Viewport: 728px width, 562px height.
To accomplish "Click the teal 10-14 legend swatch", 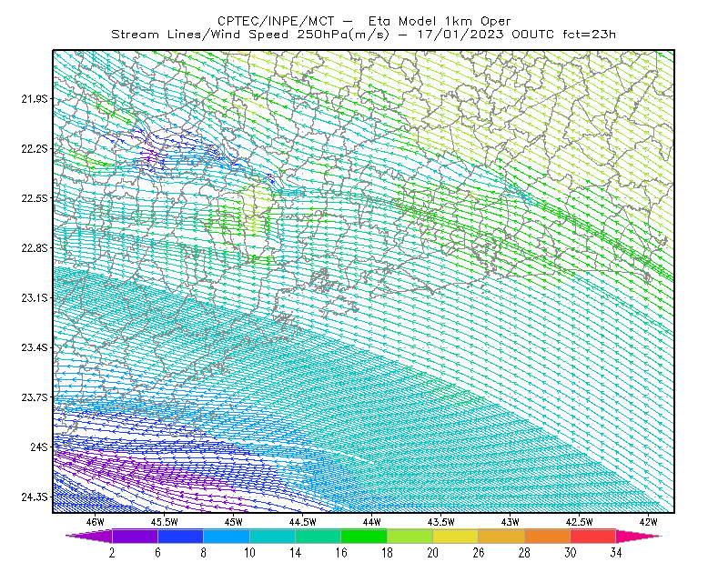I will 272,537.
